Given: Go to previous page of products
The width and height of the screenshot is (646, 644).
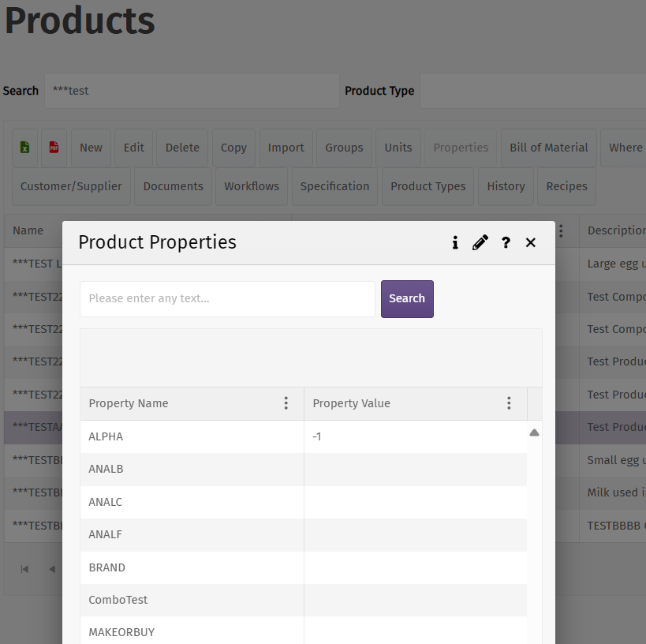Looking at the screenshot, I should tap(52, 569).
